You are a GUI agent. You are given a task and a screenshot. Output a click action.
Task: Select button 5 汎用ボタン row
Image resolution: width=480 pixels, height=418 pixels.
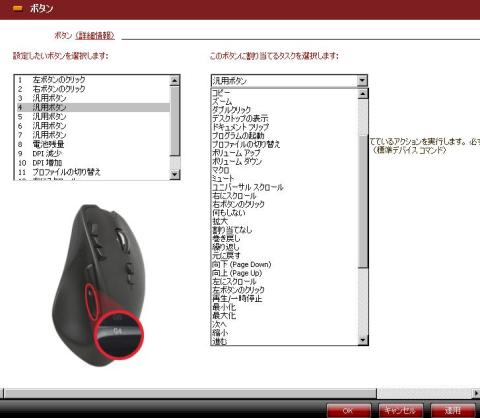(x=93, y=117)
